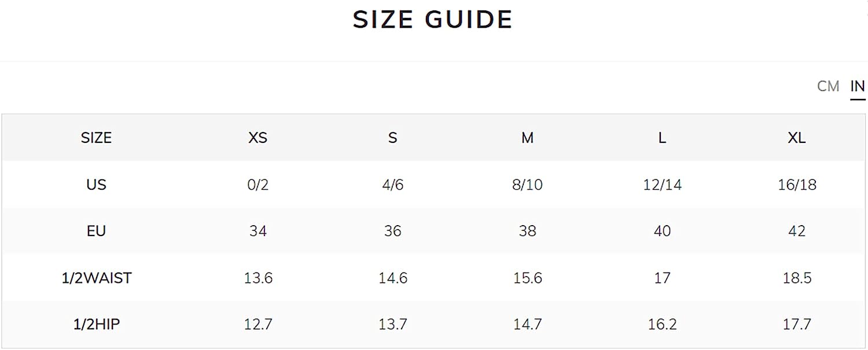The height and width of the screenshot is (350, 868).
Task: Click the EU size 36 cell
Action: pos(393,231)
